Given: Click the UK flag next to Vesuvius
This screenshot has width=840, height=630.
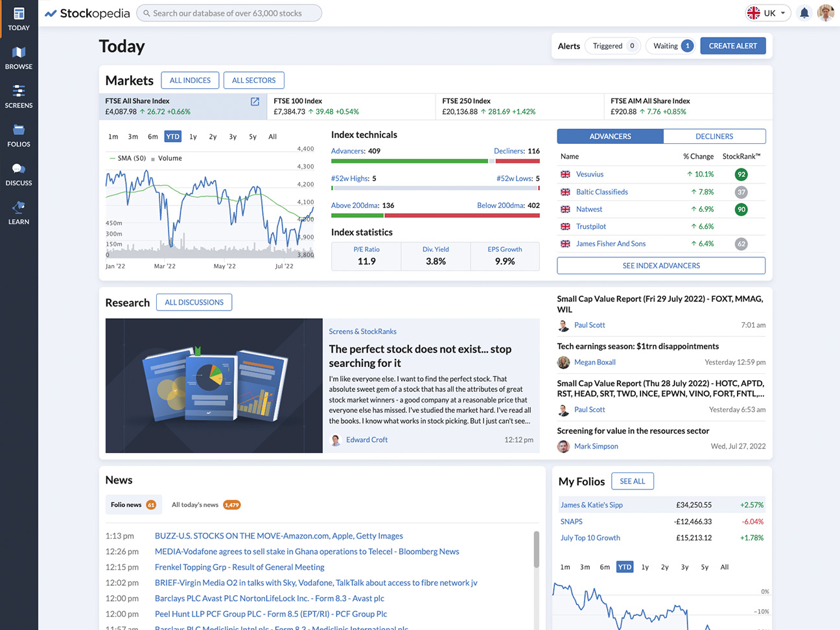Looking at the screenshot, I should click(565, 174).
